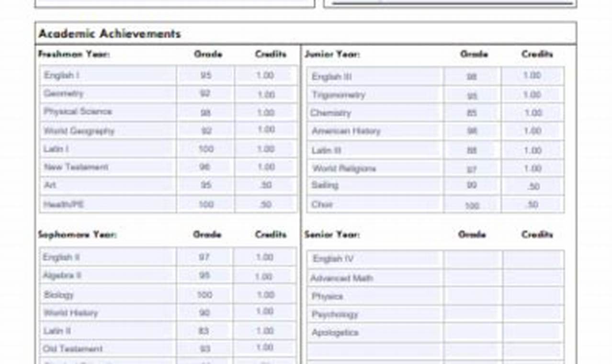Image resolution: width=612 pixels, height=364 pixels.
Task: Select the empty Physics credits field
Action: tap(533, 296)
